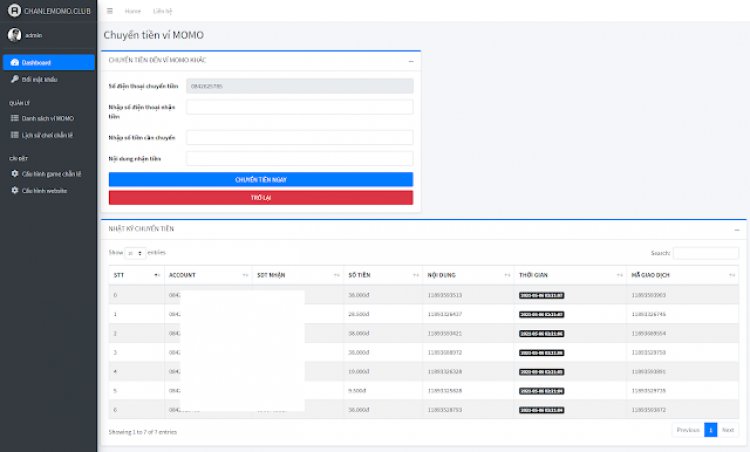Image resolution: width=750 pixels, height=452 pixels.
Task: Click the time badge in row STT 6
Action: click(x=541, y=410)
